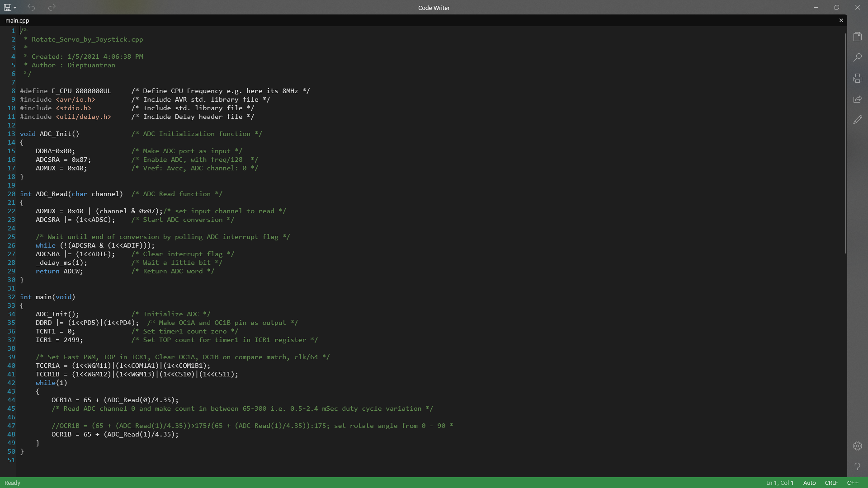The height and width of the screenshot is (488, 868).
Task: Click the 'Return ADC word' comment
Action: tap(173, 271)
